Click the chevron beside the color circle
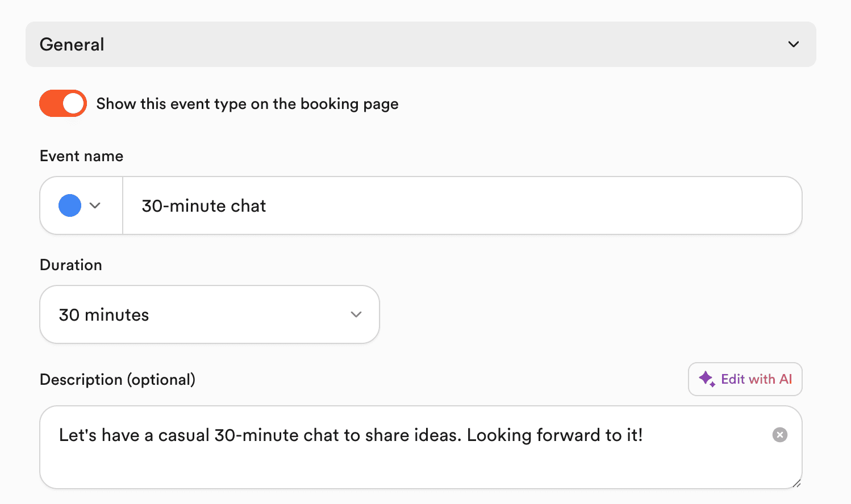The image size is (851, 504). coord(95,205)
